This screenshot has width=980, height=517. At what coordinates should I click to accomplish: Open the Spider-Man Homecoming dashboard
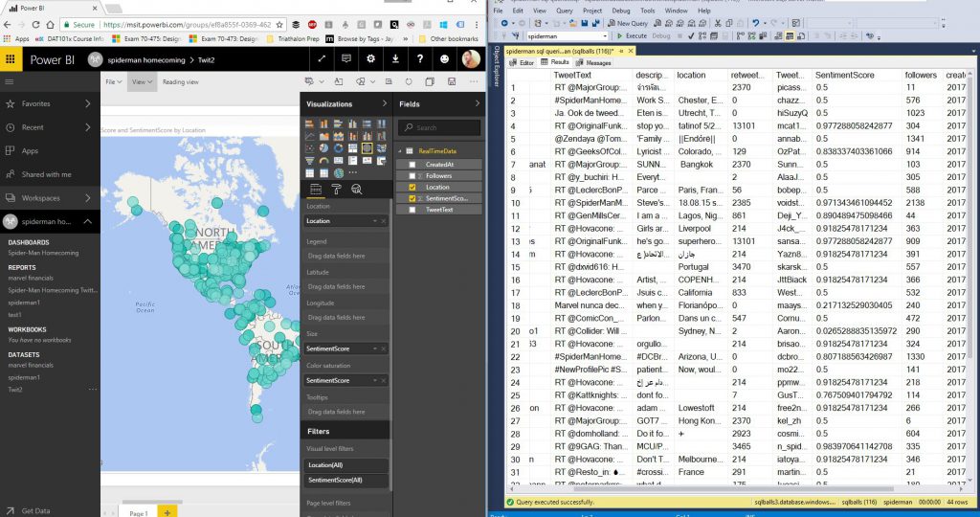tap(43, 253)
